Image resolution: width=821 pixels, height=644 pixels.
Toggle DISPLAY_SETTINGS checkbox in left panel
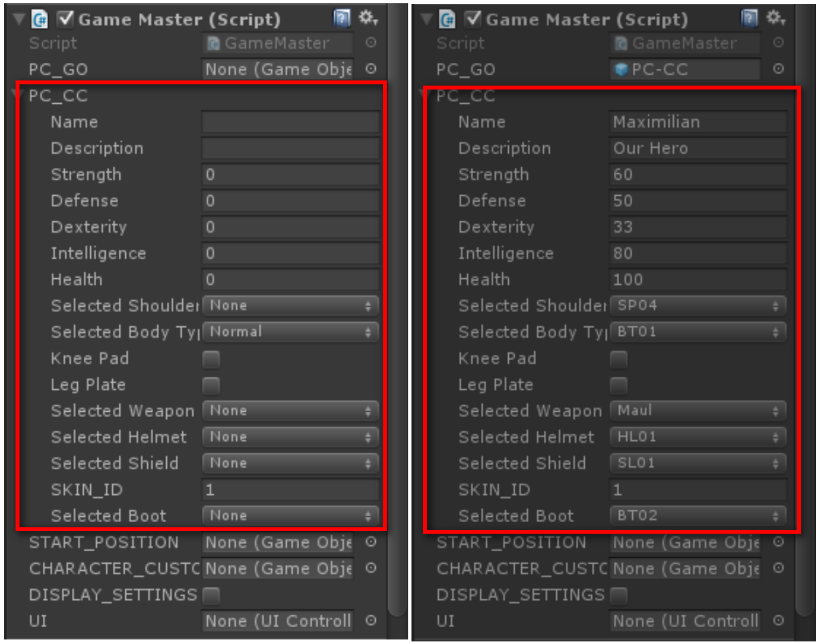point(211,595)
